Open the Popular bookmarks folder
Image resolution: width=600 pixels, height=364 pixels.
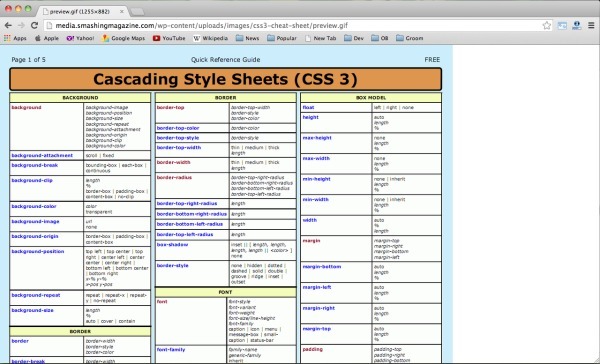pos(282,38)
